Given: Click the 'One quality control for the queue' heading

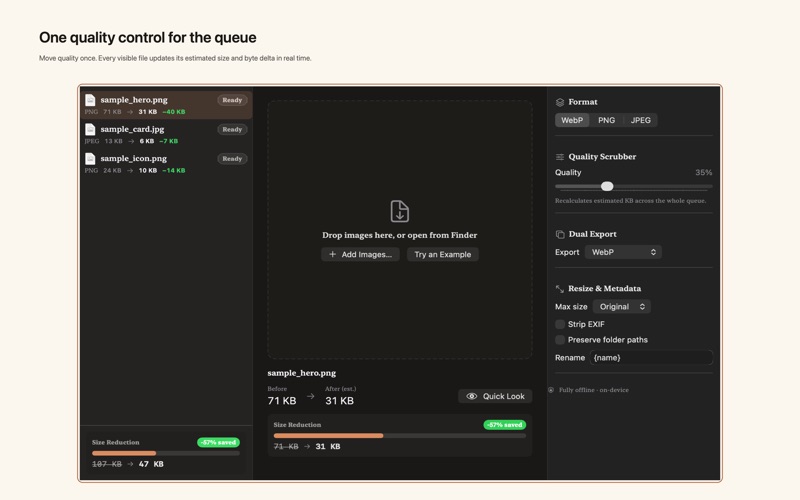Looking at the screenshot, I should (x=147, y=37).
